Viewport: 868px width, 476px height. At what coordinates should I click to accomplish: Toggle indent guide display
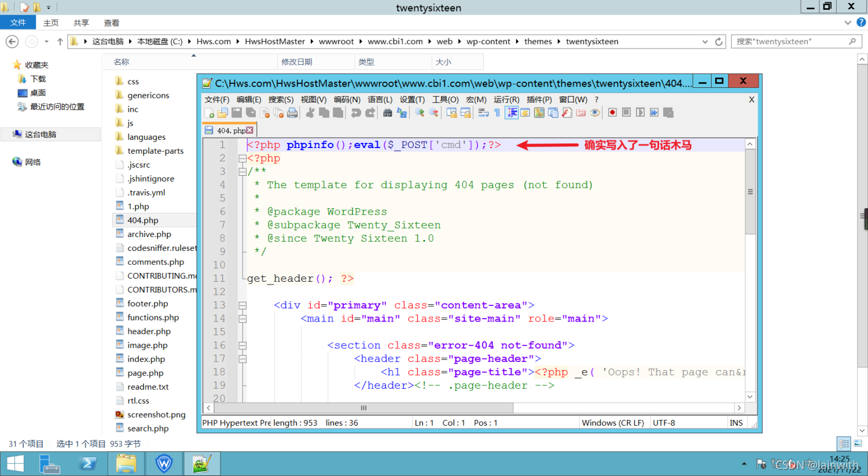[512, 113]
